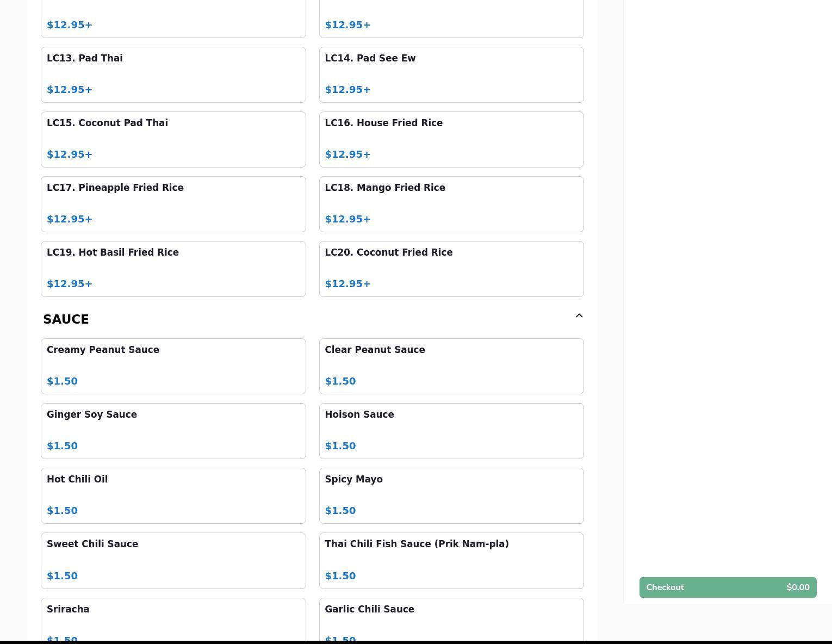Open LC14. Pad See Ew item

pyautogui.click(x=451, y=75)
